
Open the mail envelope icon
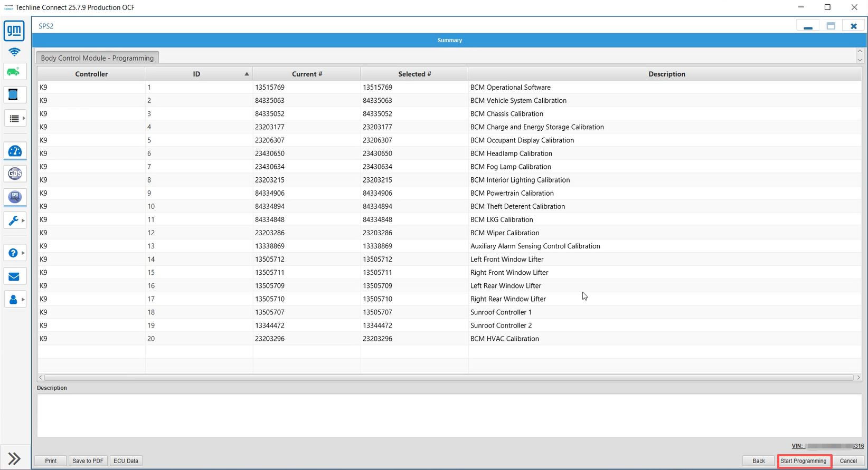[x=14, y=276]
